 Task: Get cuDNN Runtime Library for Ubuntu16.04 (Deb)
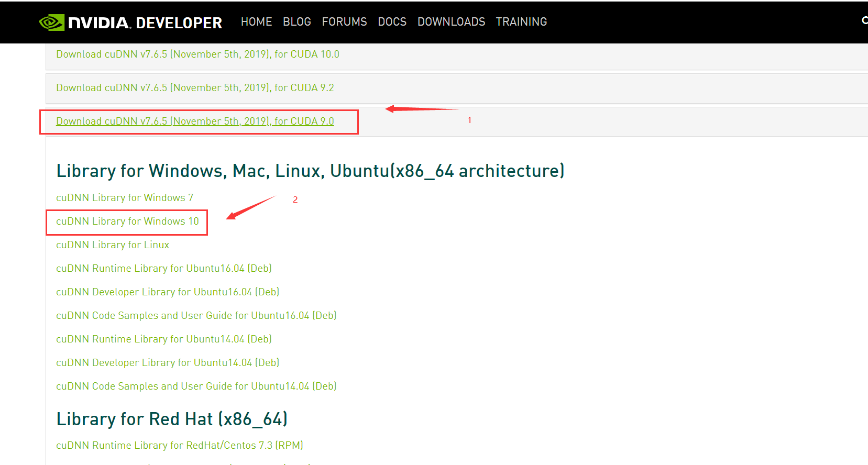pyautogui.click(x=164, y=269)
